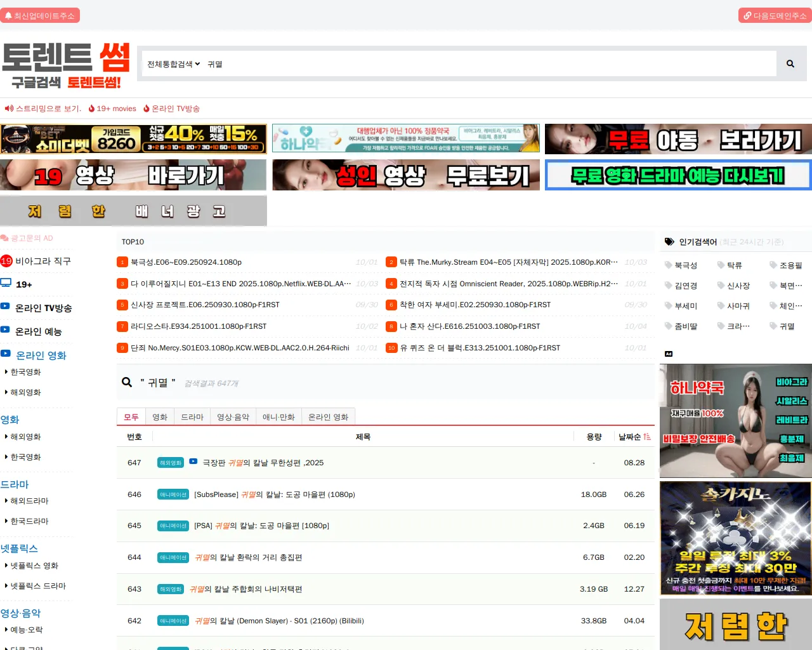The image size is (812, 650).
Task: Open the 스트리밍으로 보기 speaker link
Action: click(x=44, y=109)
